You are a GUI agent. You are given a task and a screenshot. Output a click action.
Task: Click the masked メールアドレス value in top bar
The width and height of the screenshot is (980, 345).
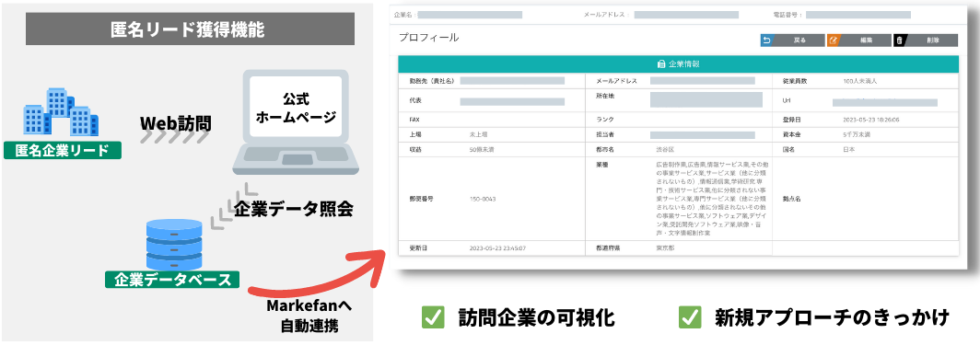point(686,15)
